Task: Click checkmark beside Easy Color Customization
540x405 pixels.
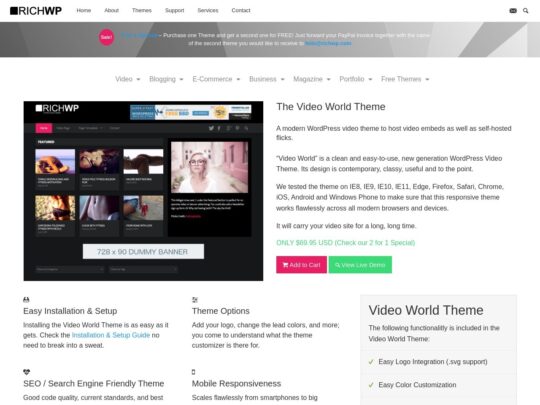Action: click(371, 385)
